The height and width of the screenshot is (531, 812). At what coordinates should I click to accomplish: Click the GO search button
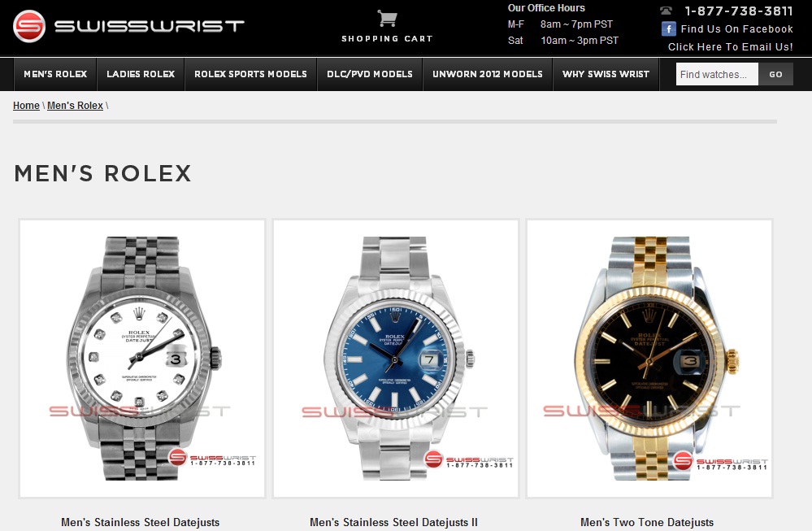click(x=775, y=74)
